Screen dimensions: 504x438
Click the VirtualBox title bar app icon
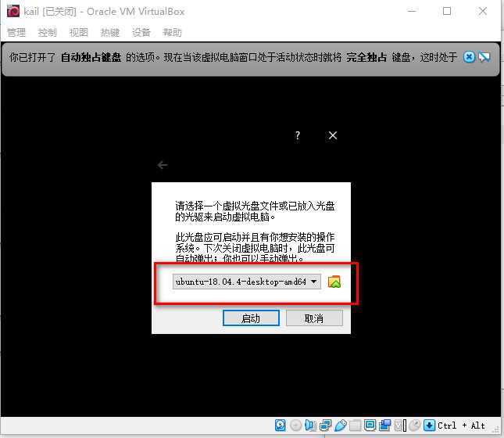(x=13, y=11)
